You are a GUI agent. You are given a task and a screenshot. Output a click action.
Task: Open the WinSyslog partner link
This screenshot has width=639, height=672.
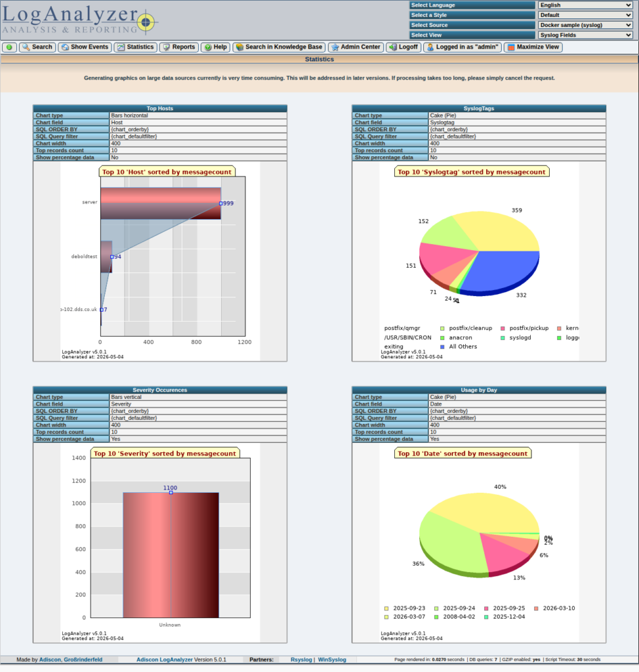pos(332,660)
